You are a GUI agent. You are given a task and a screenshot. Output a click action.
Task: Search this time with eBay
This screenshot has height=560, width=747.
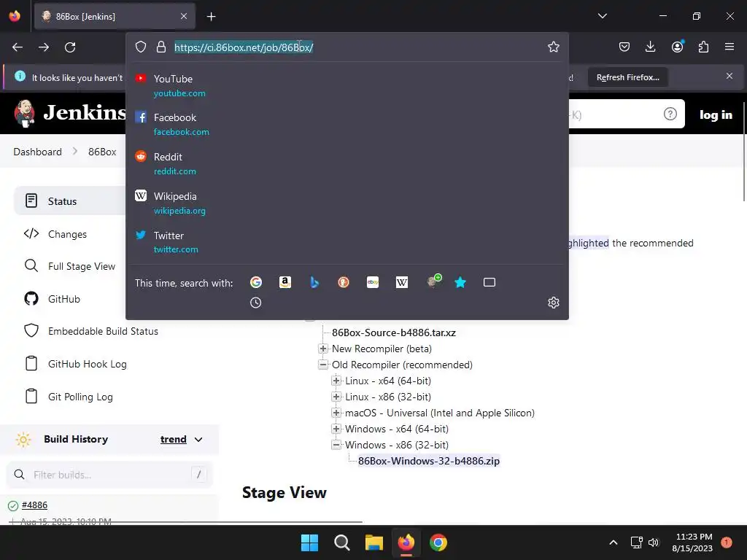pyautogui.click(x=373, y=282)
